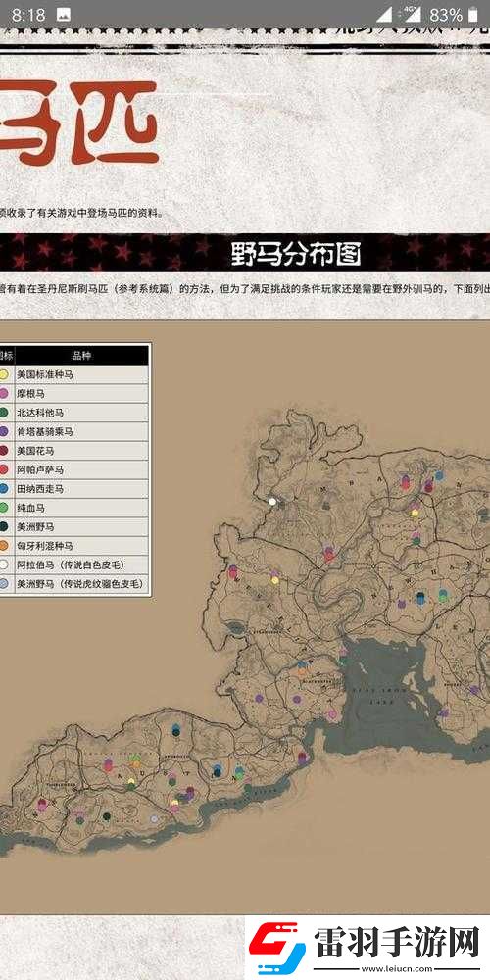The width and height of the screenshot is (490, 980).
Task: Select the dark green swatch for 北达科他马
Action: coord(4,413)
